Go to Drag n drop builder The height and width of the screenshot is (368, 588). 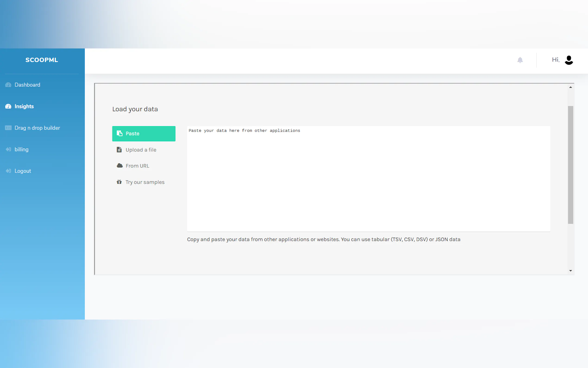pyautogui.click(x=37, y=128)
